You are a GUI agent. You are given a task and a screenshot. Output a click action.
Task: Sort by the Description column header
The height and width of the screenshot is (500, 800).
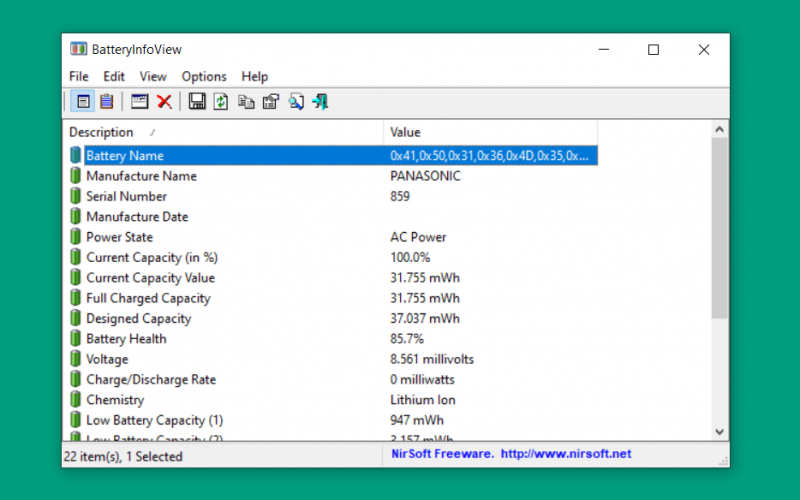point(223,132)
